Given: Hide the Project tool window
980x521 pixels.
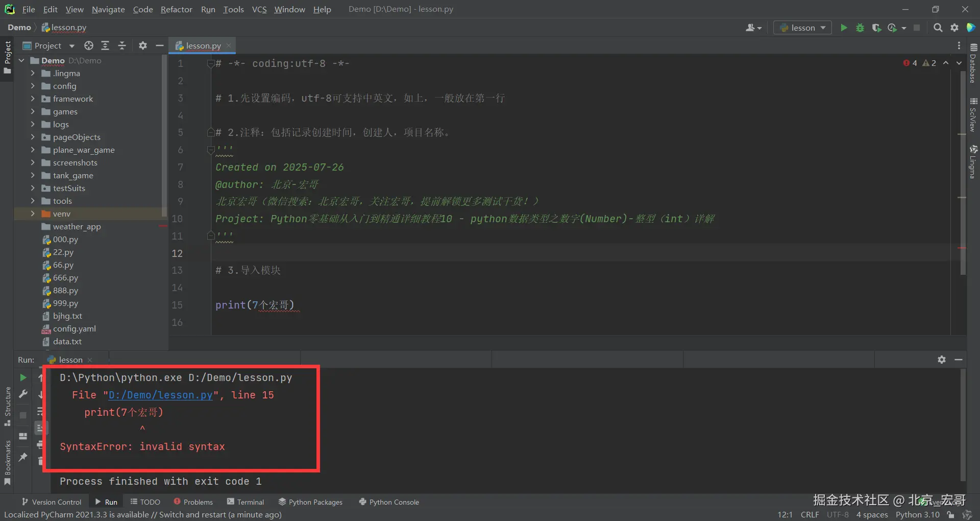Looking at the screenshot, I should (x=159, y=45).
